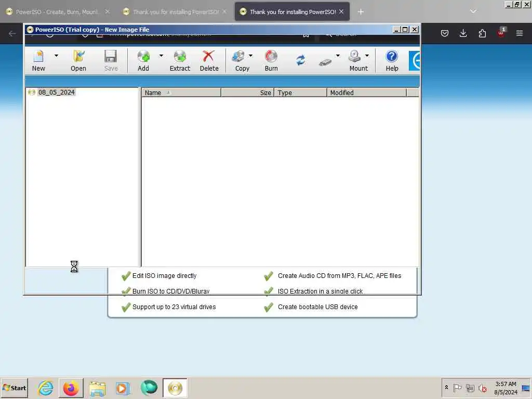This screenshot has width=532, height=399.
Task: Expand the Mount dropdown arrow
Action: (x=367, y=56)
